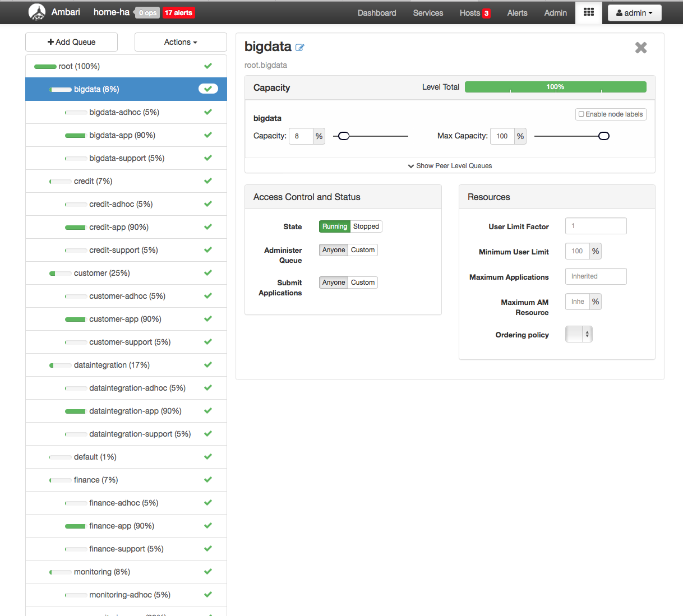
Task: Click the green checkmark beside root queue
Action: (208, 66)
